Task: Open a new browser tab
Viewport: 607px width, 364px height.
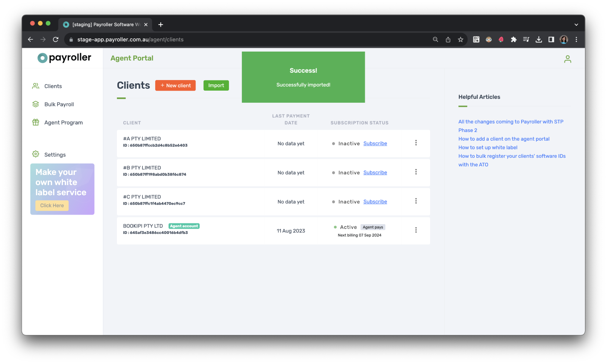Action: click(161, 25)
